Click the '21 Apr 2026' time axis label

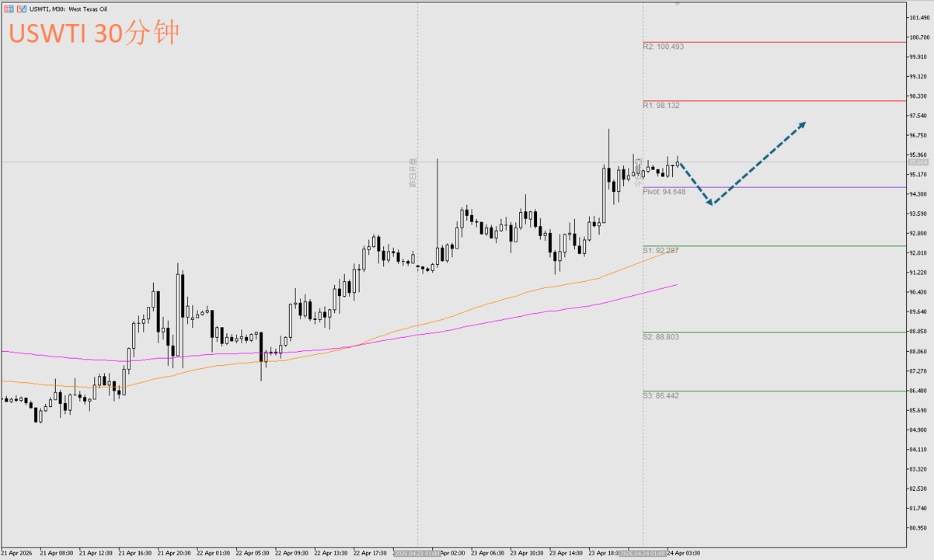pos(18,553)
